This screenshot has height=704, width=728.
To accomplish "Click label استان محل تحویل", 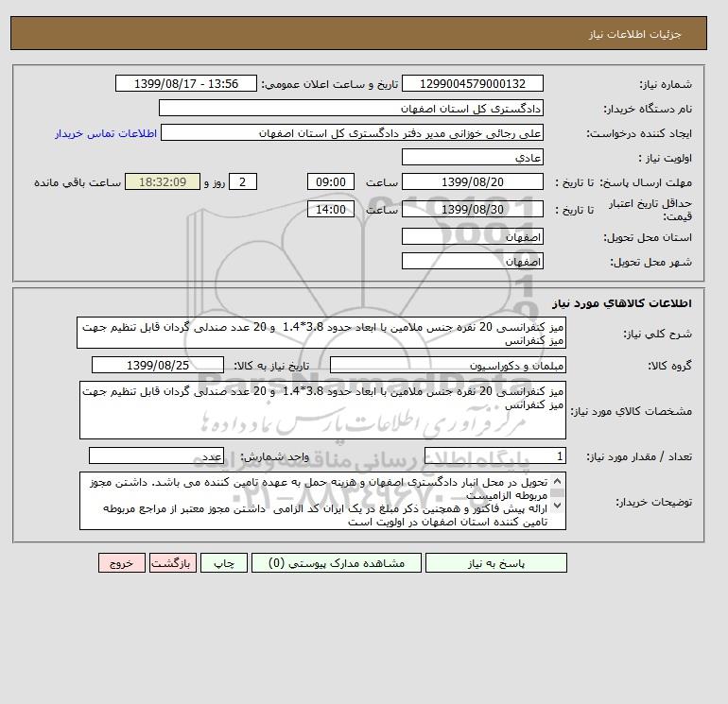I will (649, 237).
